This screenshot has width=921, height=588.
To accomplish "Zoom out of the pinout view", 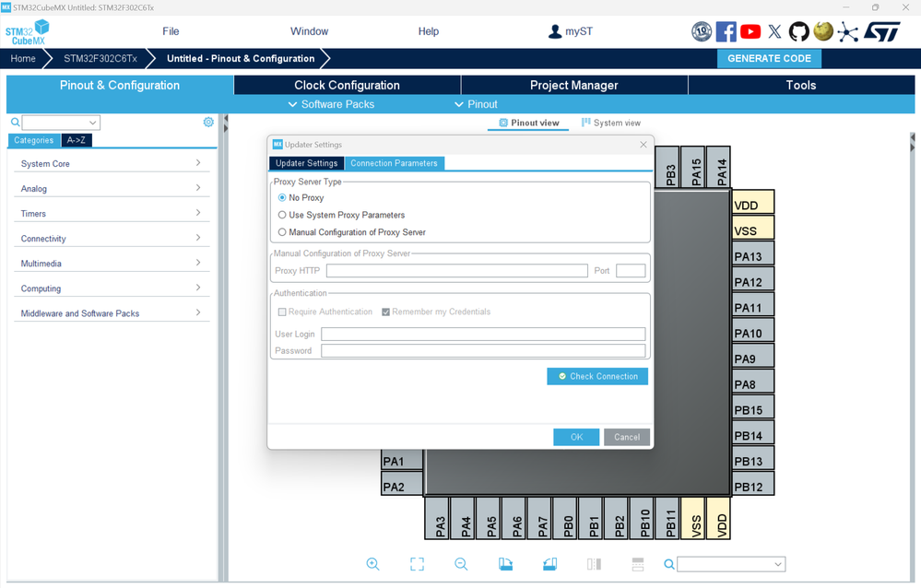I will (x=461, y=564).
